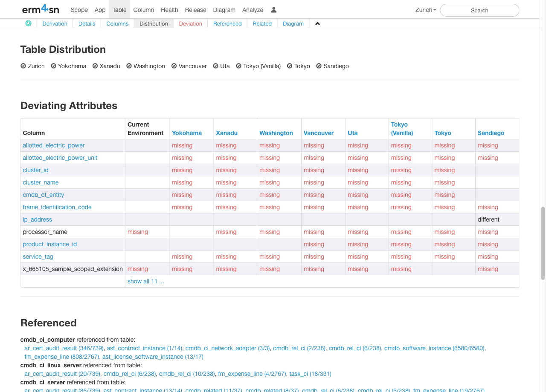
Task: Click the vertical page scrollbar thumb
Action: coord(543,243)
